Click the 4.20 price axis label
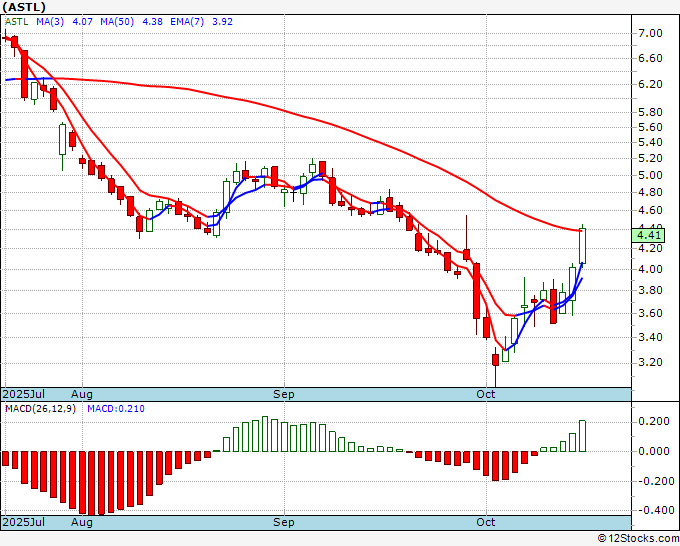Screen dimensions: 680x546 651,248
